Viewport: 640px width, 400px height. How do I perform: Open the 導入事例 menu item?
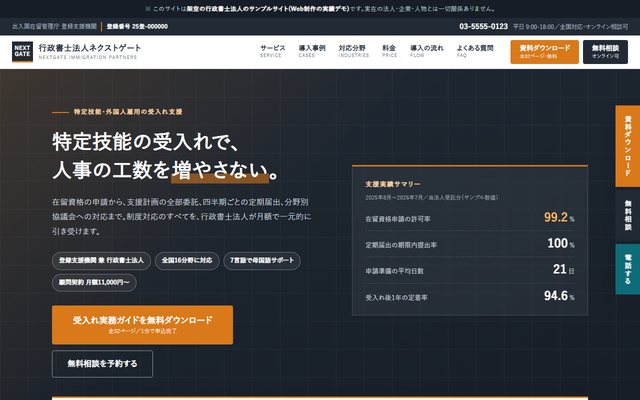click(x=312, y=51)
